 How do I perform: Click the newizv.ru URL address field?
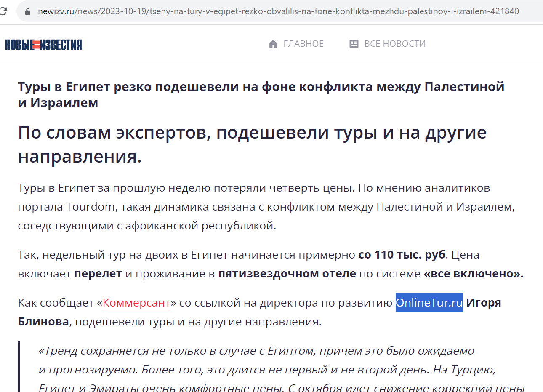pyautogui.click(x=278, y=11)
